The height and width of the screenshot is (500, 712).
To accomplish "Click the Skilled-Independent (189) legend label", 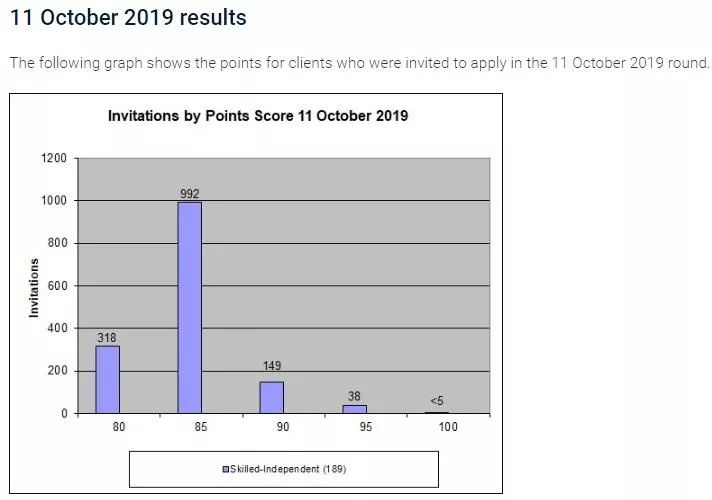I will tap(289, 469).
